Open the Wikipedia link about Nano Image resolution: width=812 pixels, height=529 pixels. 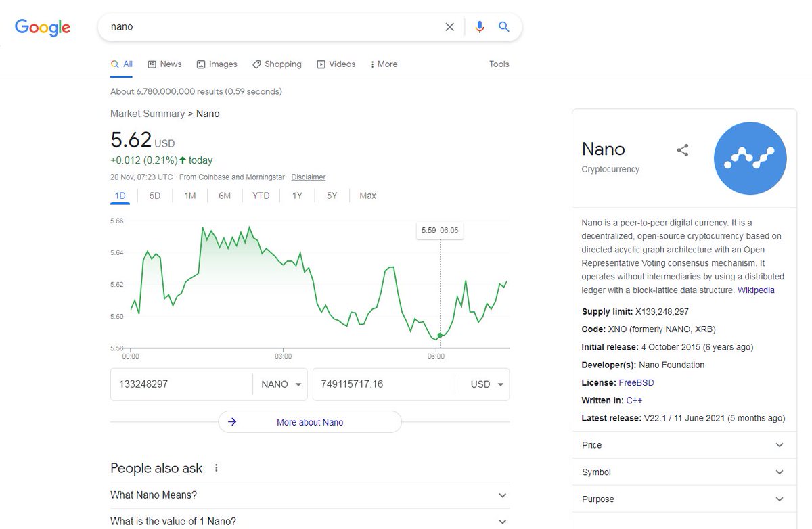(x=758, y=290)
